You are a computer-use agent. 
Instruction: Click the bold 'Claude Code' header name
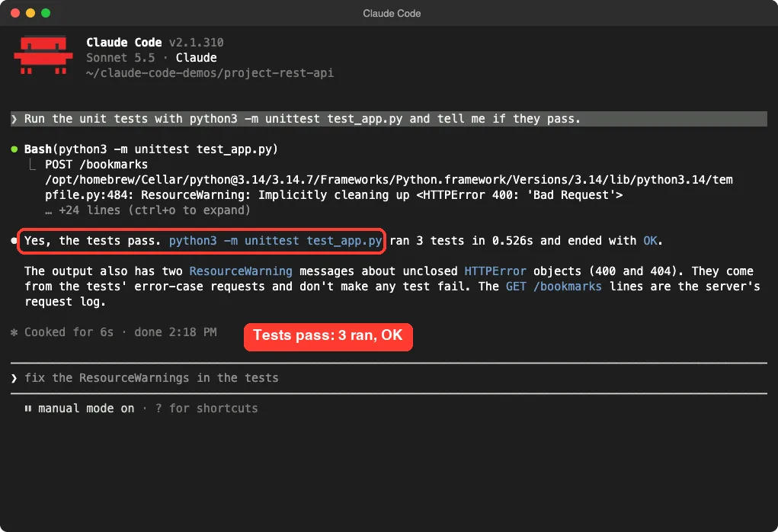click(x=124, y=43)
